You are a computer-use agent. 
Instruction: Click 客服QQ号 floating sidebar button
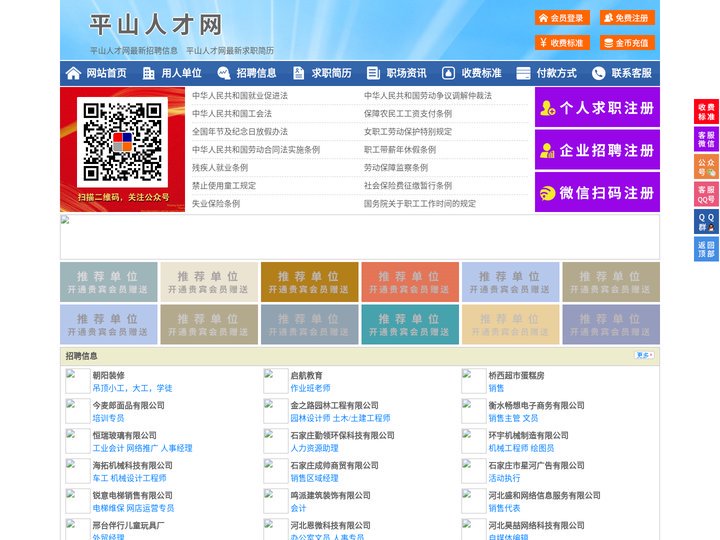point(706,194)
